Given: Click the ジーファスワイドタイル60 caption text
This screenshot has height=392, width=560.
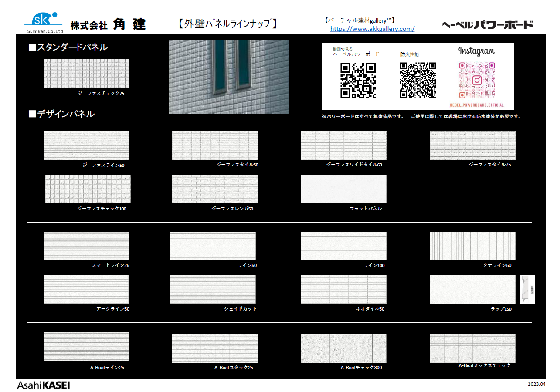Looking at the screenshot, I should [354, 165].
